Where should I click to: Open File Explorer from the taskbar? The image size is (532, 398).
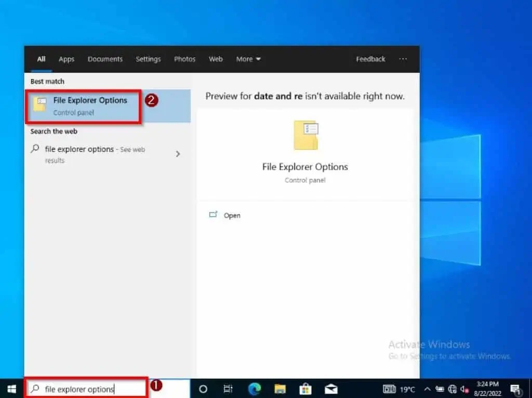click(x=280, y=389)
